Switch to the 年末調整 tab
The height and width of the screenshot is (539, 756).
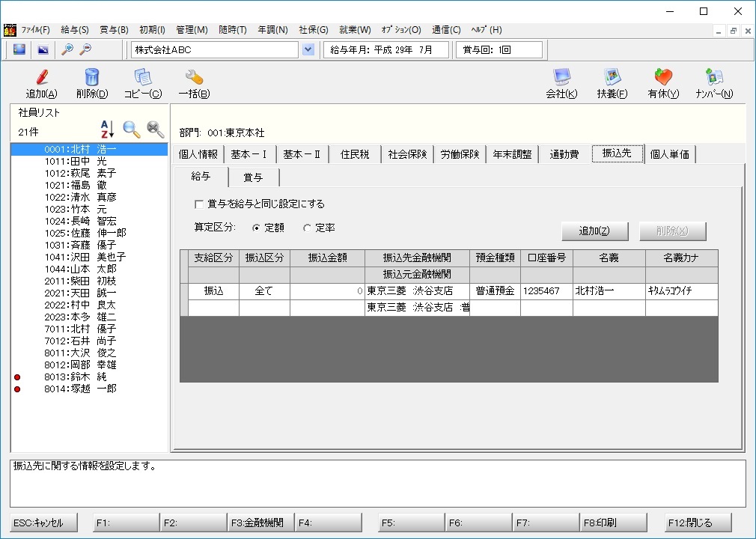[512, 154]
